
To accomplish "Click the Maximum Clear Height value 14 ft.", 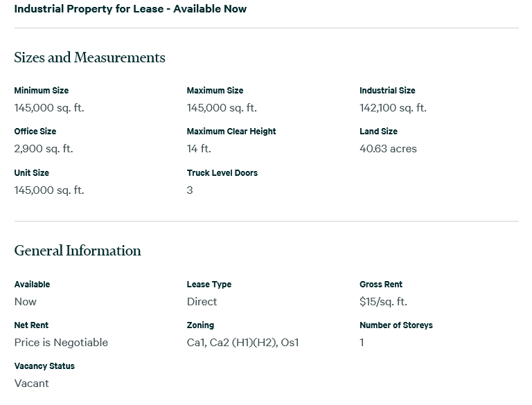I will [199, 149].
